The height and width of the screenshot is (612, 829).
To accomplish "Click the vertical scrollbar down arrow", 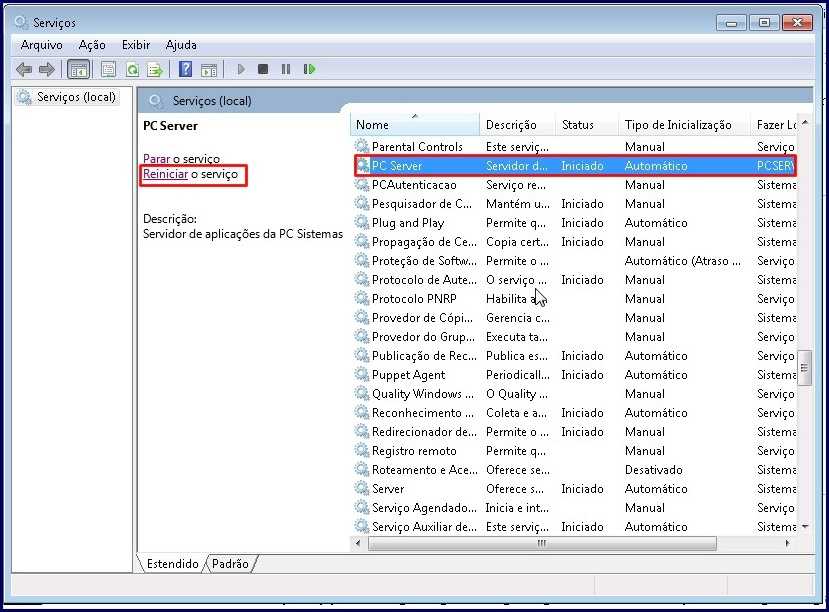I will [x=805, y=527].
